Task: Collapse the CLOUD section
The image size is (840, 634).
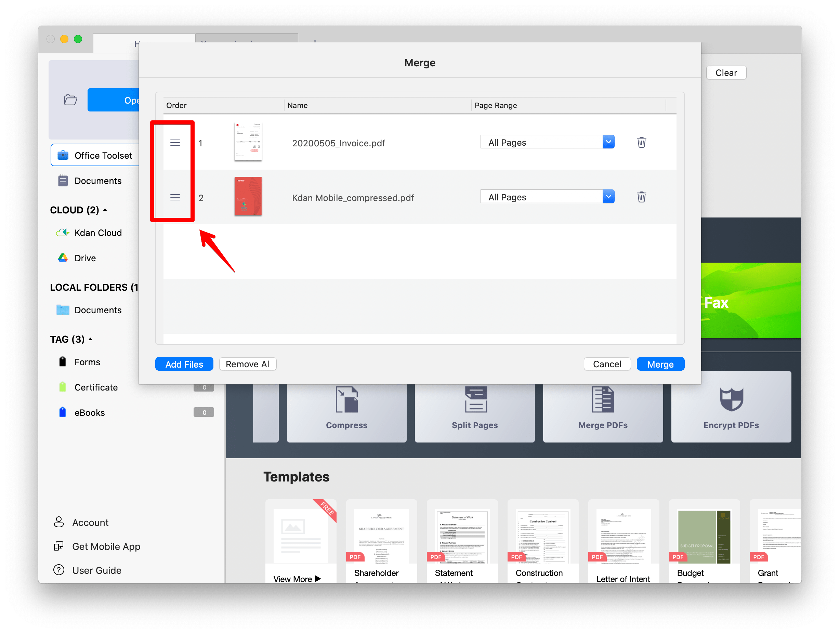Action: (105, 210)
